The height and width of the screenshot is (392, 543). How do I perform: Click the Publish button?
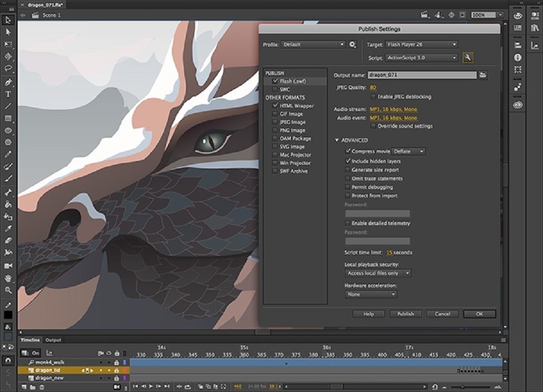point(405,313)
